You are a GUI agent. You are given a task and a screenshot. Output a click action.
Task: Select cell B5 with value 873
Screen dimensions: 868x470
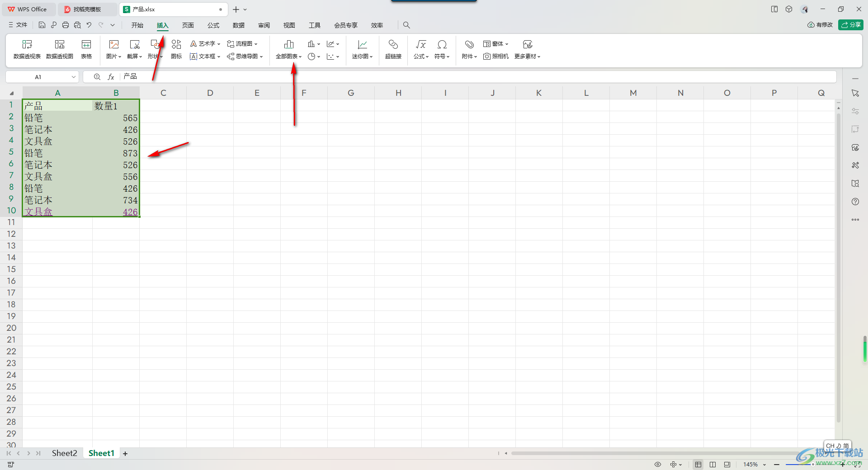[116, 153]
